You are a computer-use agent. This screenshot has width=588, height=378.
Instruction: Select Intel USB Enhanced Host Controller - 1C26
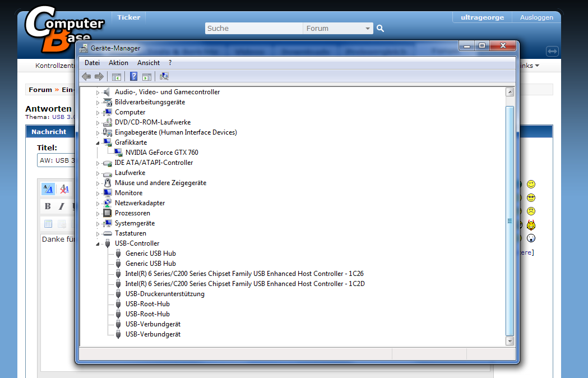click(244, 274)
